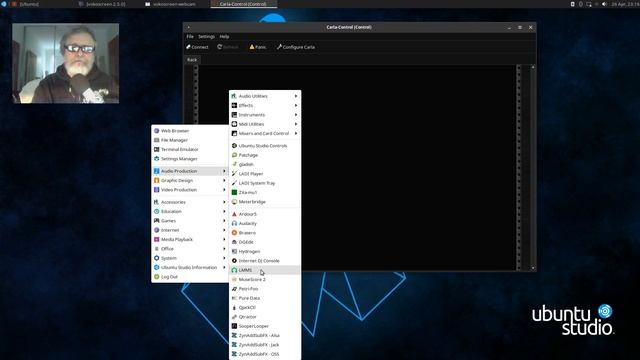The height and width of the screenshot is (360, 640).
Task: Expand the Education submenu
Action: point(190,211)
